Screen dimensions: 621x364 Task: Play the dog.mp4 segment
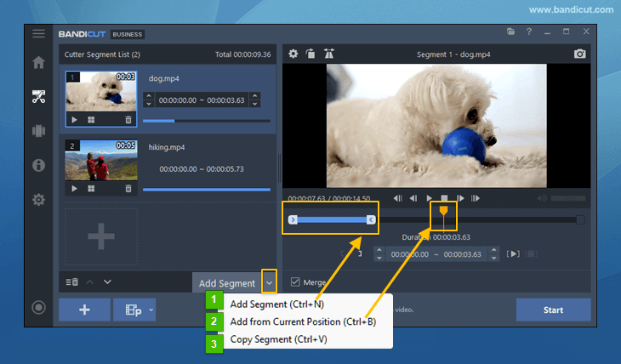74,120
